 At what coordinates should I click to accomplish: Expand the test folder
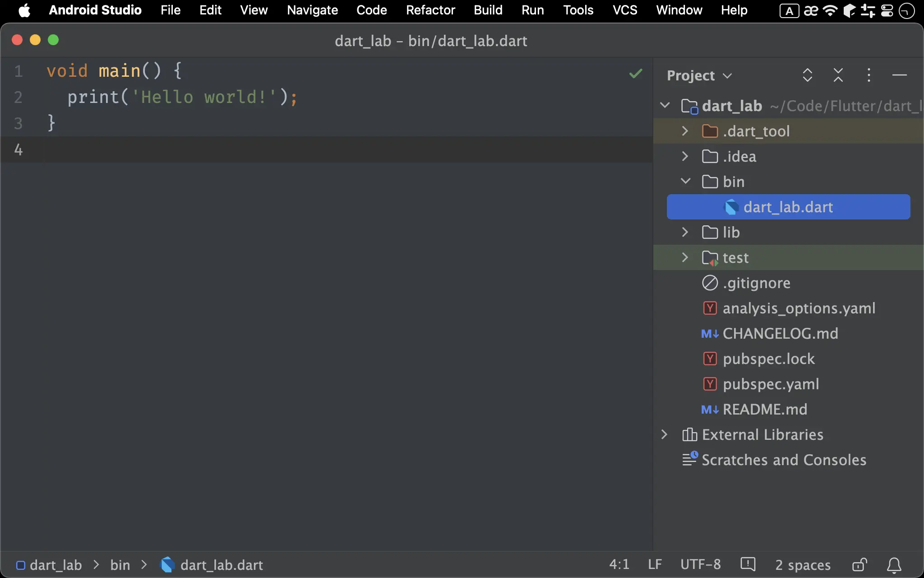(x=685, y=257)
